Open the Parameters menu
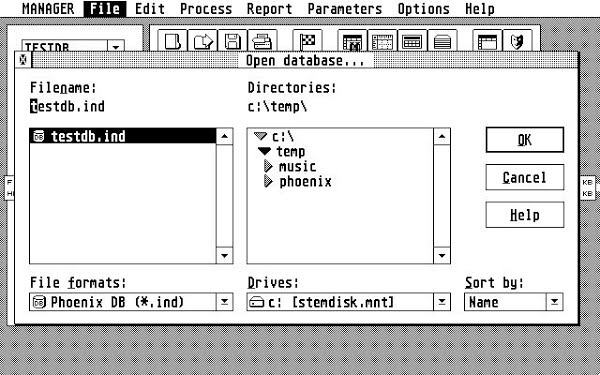 coord(345,9)
